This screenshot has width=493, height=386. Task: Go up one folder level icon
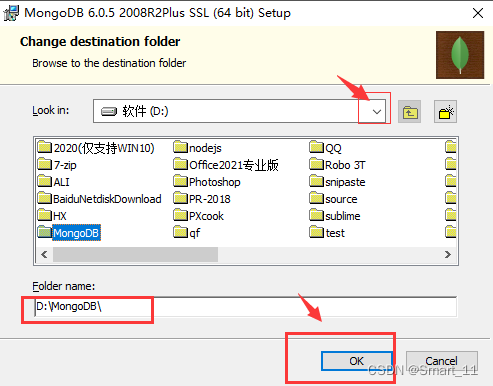[x=409, y=112]
